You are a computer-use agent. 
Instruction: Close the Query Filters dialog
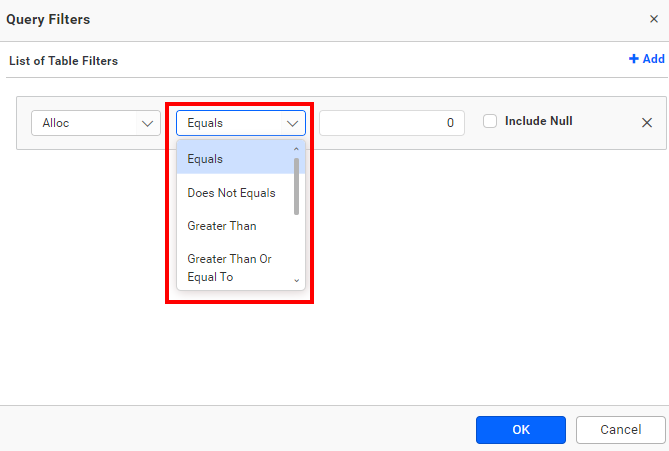click(654, 19)
